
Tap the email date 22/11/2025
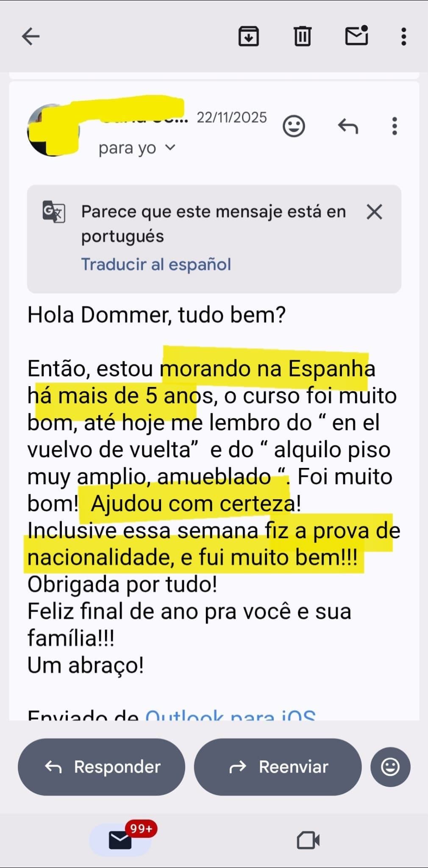(x=231, y=117)
